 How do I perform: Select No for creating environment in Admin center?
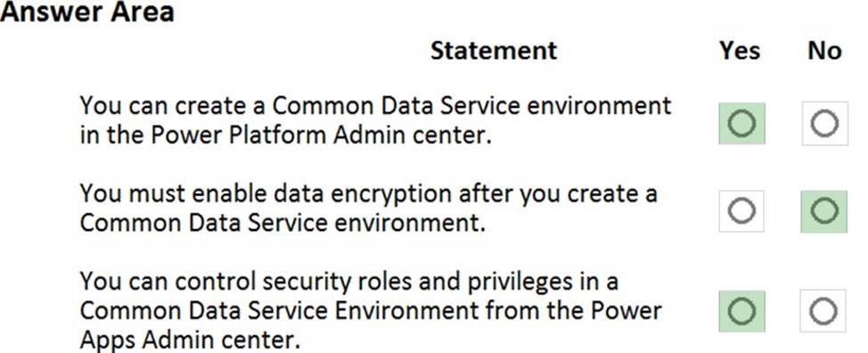click(x=825, y=123)
